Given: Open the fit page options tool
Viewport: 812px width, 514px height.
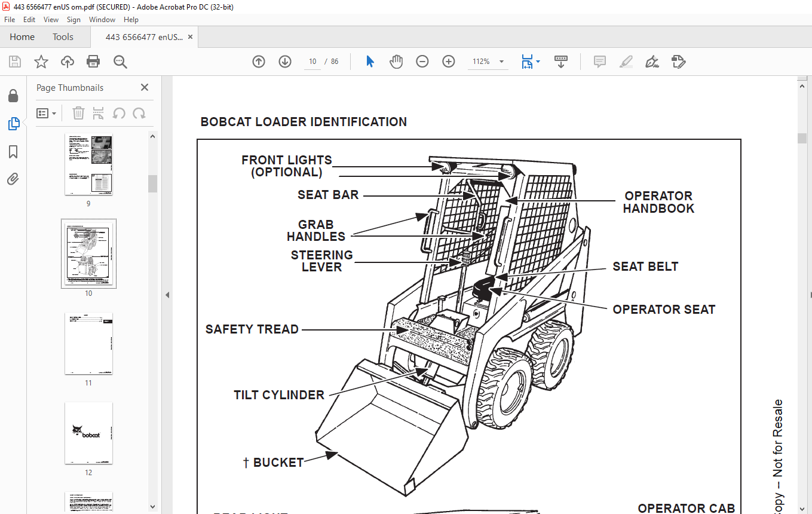Looking at the screenshot, I should click(x=527, y=62).
